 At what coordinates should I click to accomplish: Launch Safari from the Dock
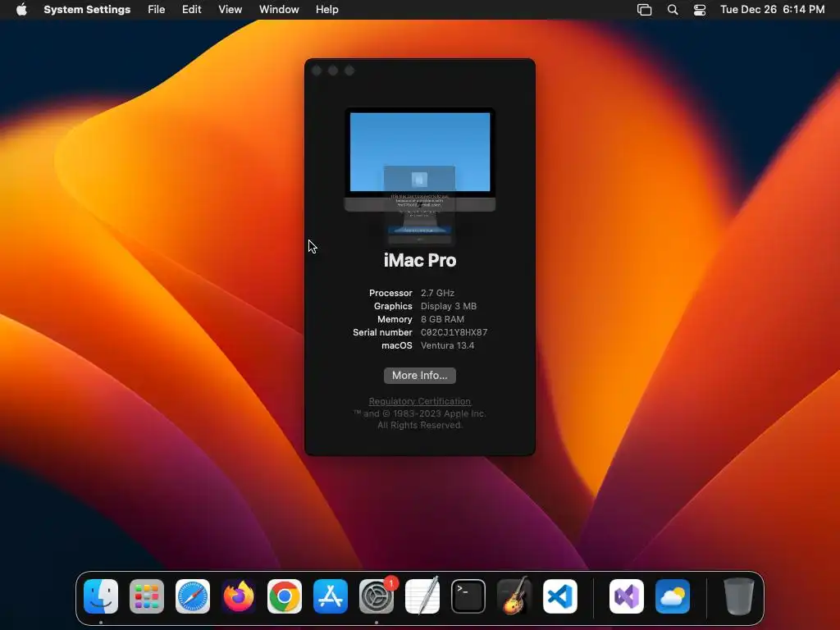(x=193, y=596)
